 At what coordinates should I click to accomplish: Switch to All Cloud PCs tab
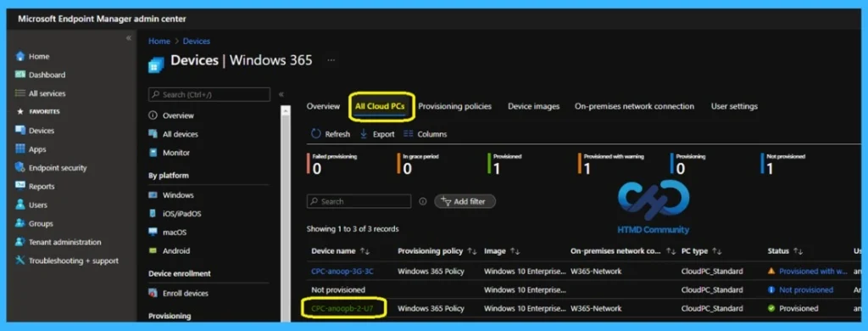pyautogui.click(x=380, y=106)
